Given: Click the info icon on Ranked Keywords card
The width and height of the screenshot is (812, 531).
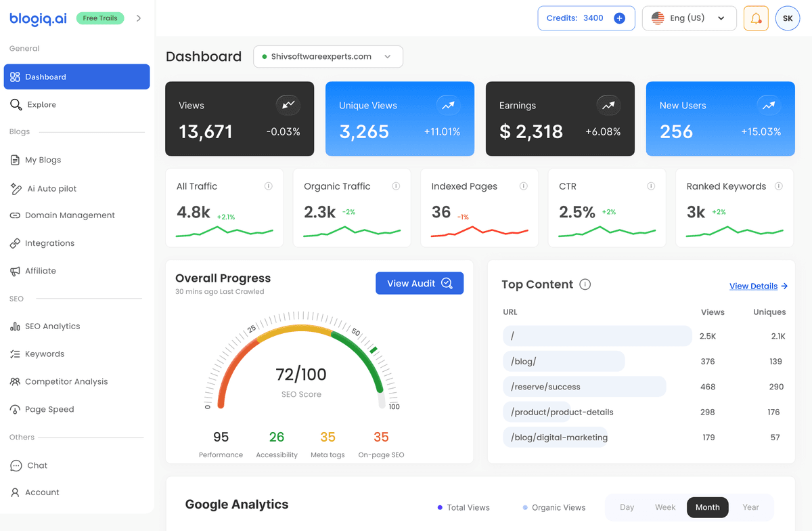Looking at the screenshot, I should click(x=779, y=186).
